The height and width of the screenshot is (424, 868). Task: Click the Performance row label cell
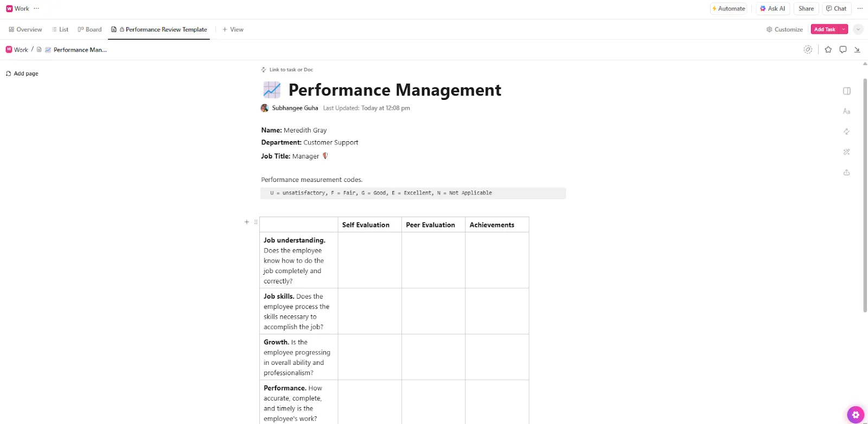click(x=299, y=403)
